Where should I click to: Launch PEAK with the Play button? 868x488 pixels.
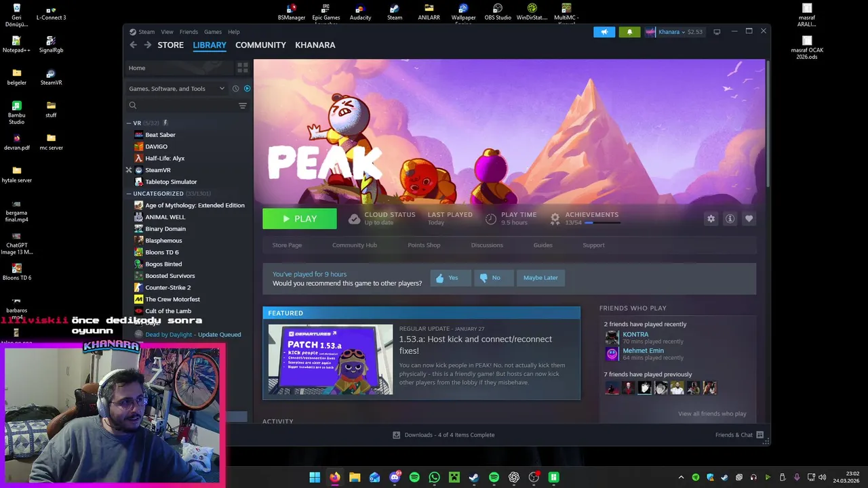coord(300,219)
